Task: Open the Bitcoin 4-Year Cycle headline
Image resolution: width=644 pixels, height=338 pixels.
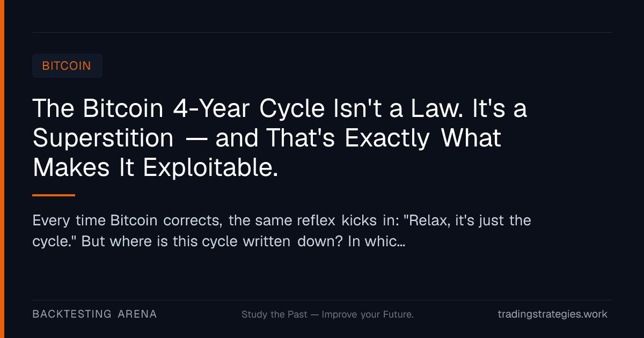Action: [280, 138]
